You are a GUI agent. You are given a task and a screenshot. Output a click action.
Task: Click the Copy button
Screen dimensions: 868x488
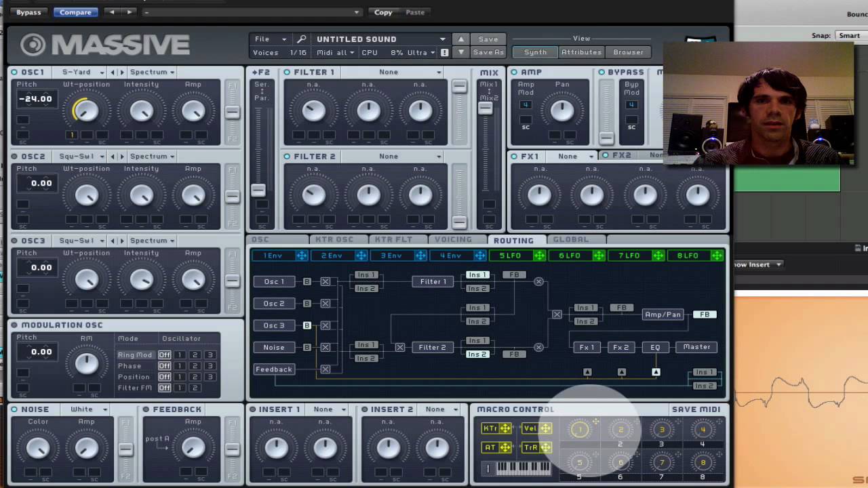(383, 12)
